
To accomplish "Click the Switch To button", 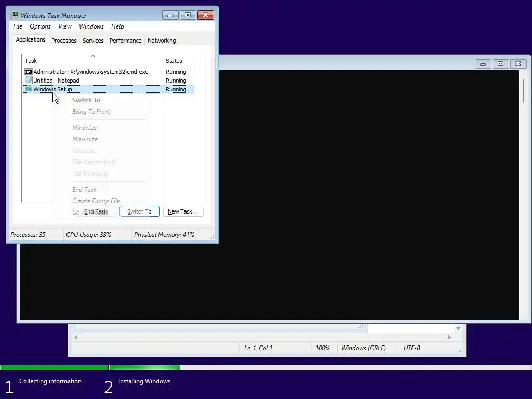I will coord(139,211).
